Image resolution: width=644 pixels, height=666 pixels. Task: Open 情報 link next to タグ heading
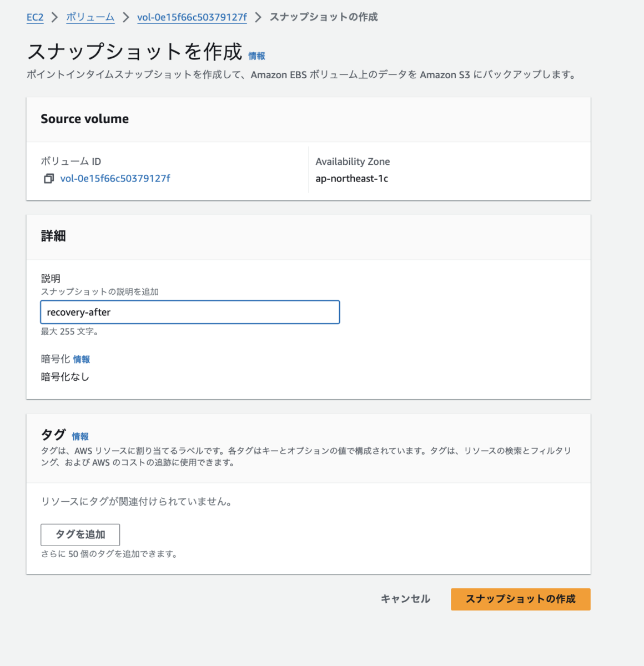(80, 437)
